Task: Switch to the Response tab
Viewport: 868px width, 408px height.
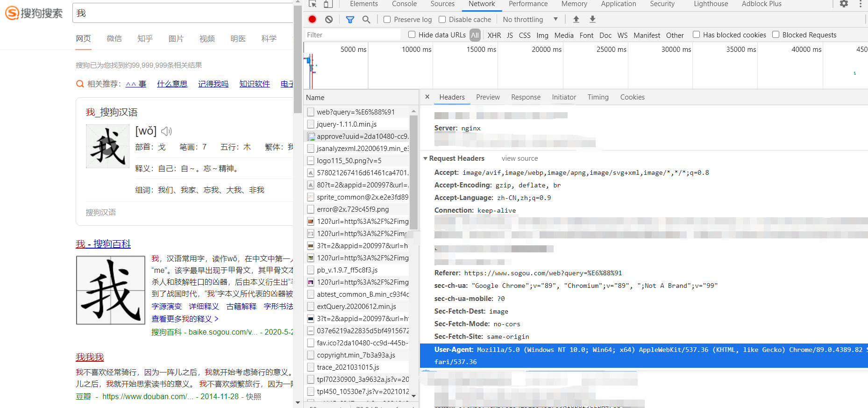Action: coord(526,97)
